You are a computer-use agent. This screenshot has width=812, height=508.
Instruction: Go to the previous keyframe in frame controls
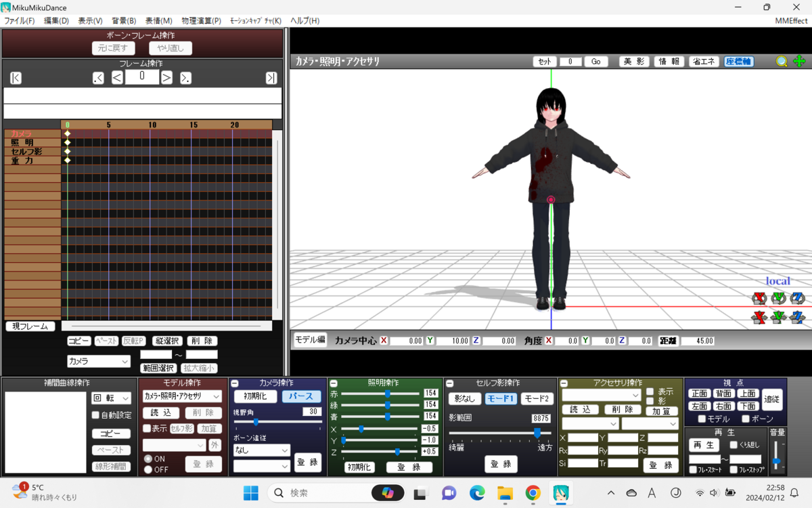[98, 78]
